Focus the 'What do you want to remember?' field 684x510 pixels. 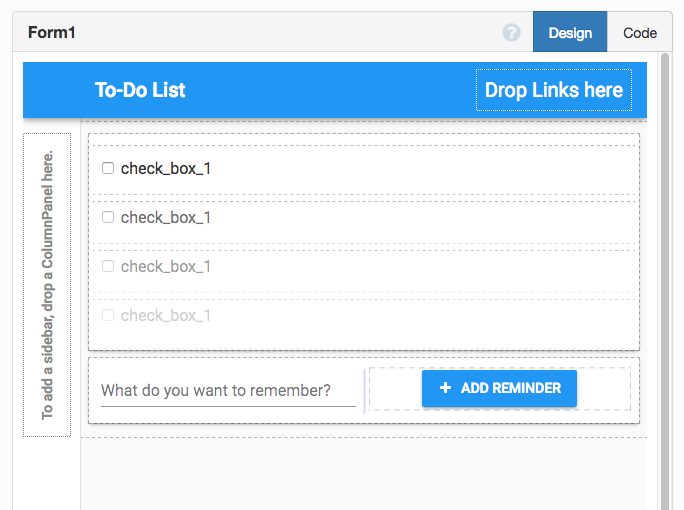pyautogui.click(x=228, y=390)
